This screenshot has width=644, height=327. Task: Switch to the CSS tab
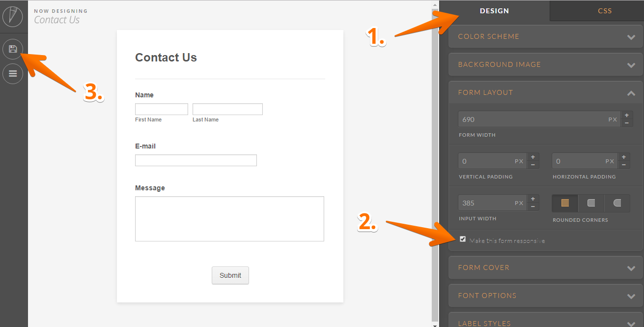605,11
